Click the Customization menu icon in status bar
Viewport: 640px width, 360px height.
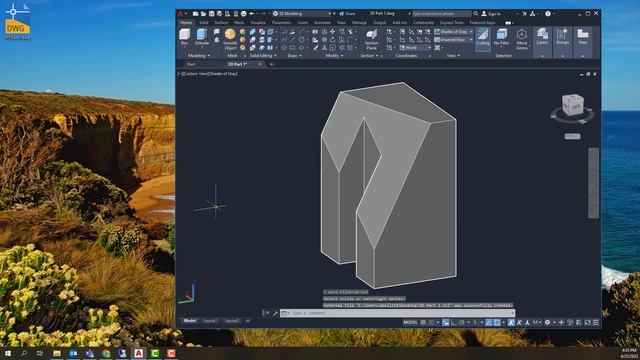(x=596, y=322)
